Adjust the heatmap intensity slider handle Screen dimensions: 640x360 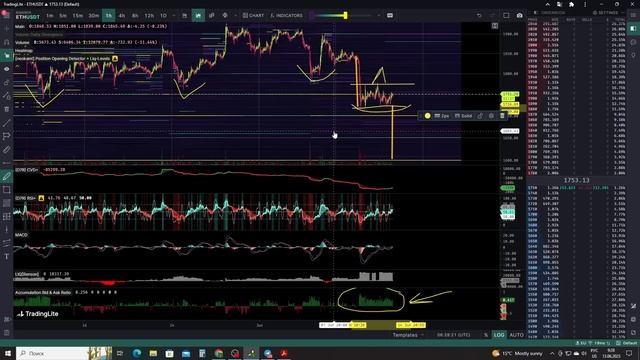pyautogui.click(x=345, y=16)
